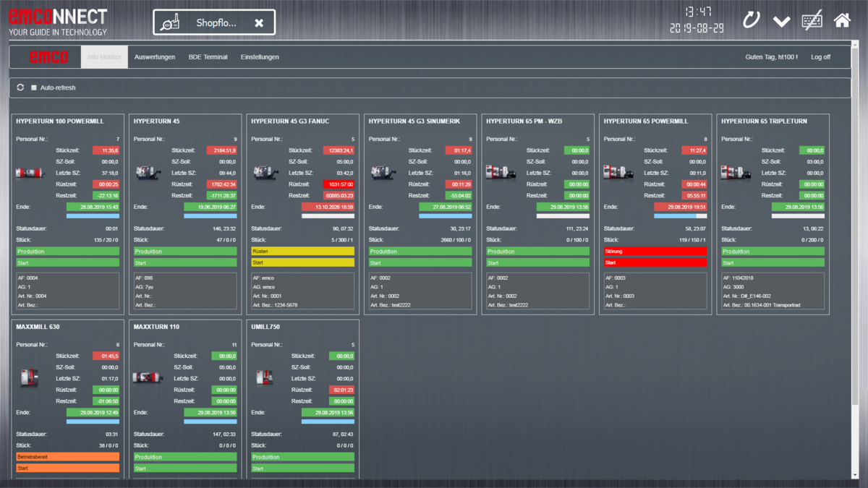This screenshot has height=488, width=868.
Task: Close the Shopfloor tab
Action: pyautogui.click(x=258, y=22)
